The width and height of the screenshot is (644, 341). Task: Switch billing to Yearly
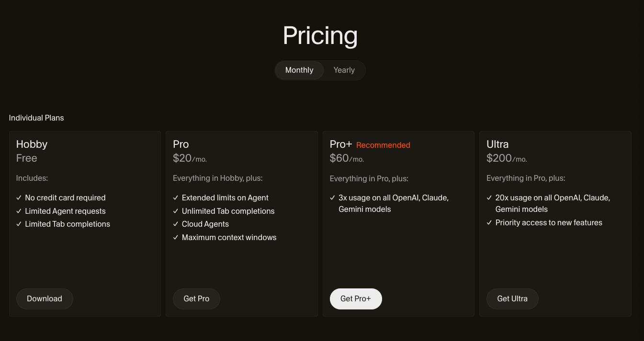pyautogui.click(x=344, y=70)
